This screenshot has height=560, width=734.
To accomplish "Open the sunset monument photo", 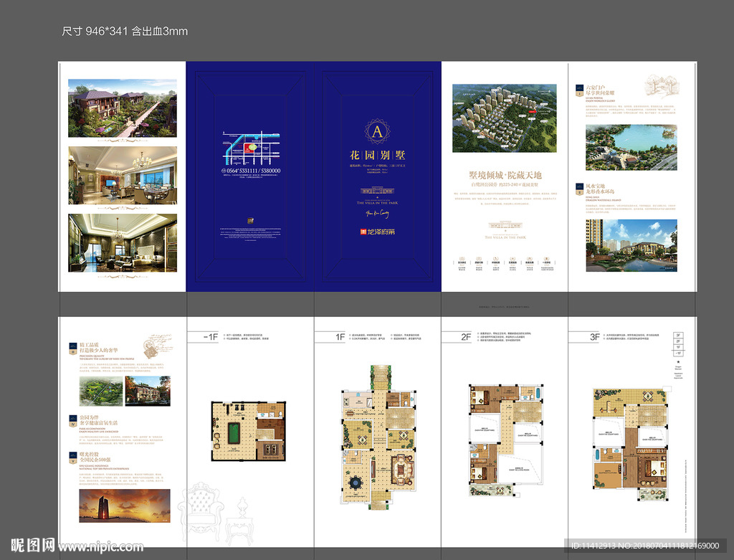I will (x=125, y=506).
